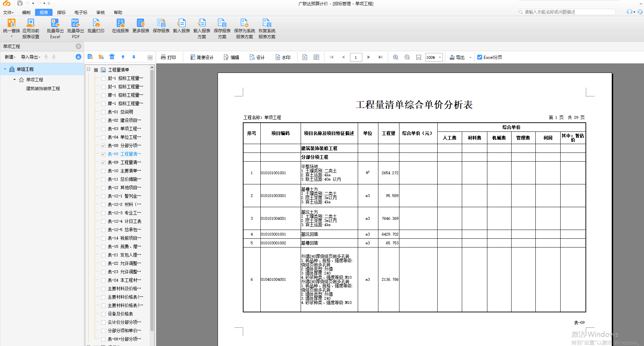Collapse the report list with double-arrow button
This screenshot has width=644, height=346.
150,57
